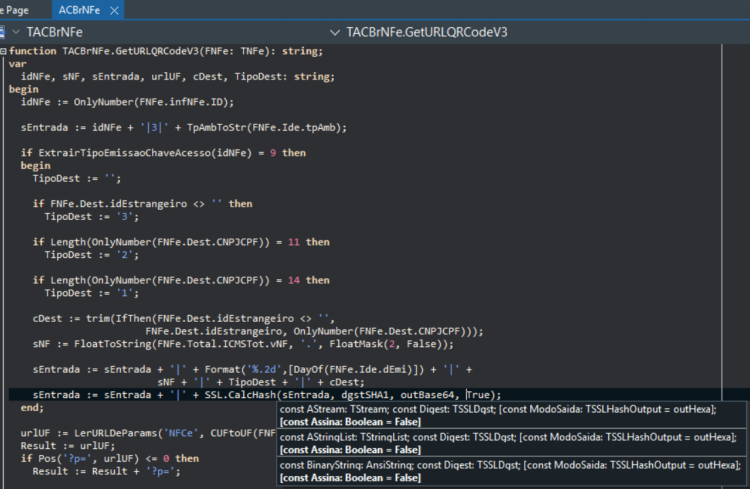Switch to the partially visible Page tab
The image size is (750, 489).
coord(17,10)
